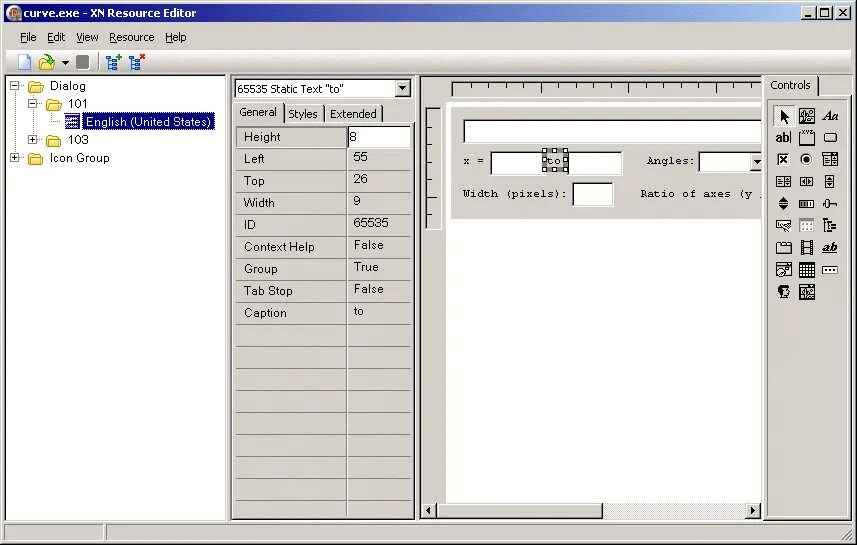The height and width of the screenshot is (545, 857).
Task: Select the radio button control tool
Action: click(x=807, y=160)
